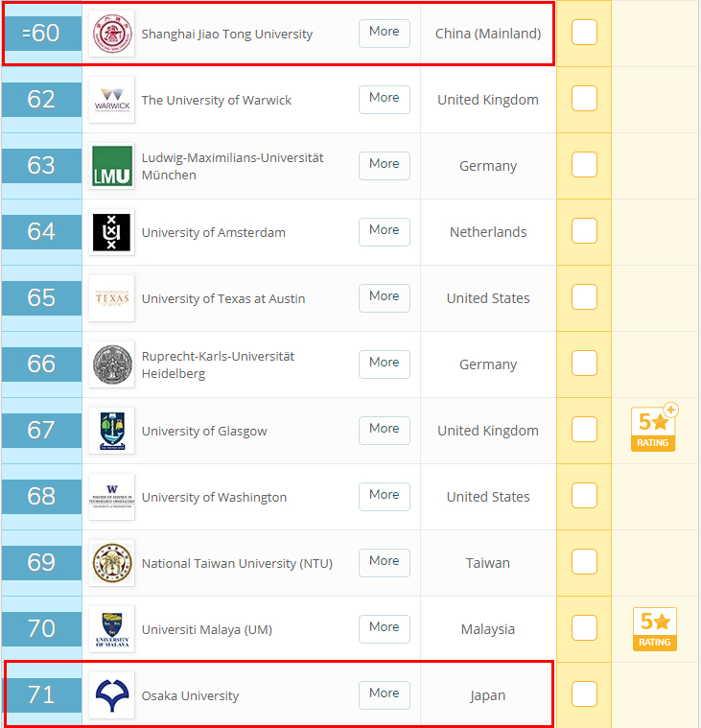Open the Osaka University link
The height and width of the screenshot is (728, 701).
(190, 696)
